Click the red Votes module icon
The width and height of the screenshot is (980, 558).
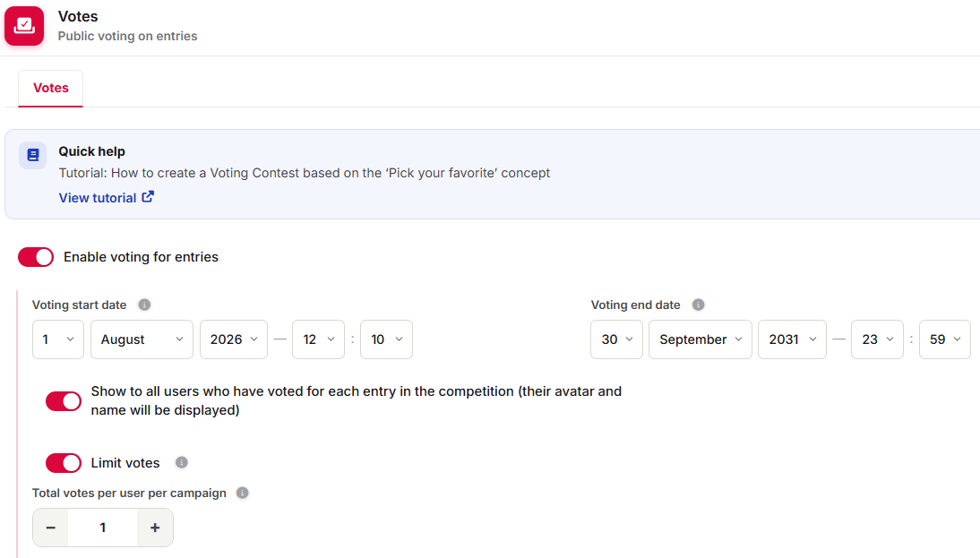tap(24, 26)
